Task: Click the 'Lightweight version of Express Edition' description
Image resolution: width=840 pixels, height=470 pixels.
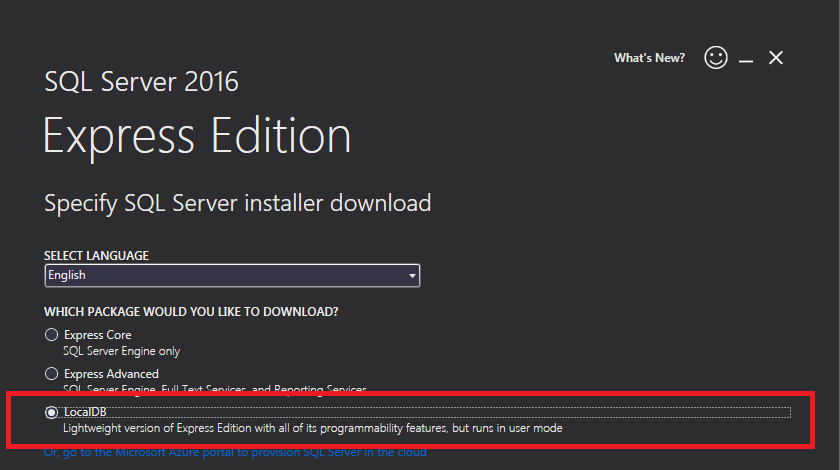Action: pyautogui.click(x=313, y=428)
